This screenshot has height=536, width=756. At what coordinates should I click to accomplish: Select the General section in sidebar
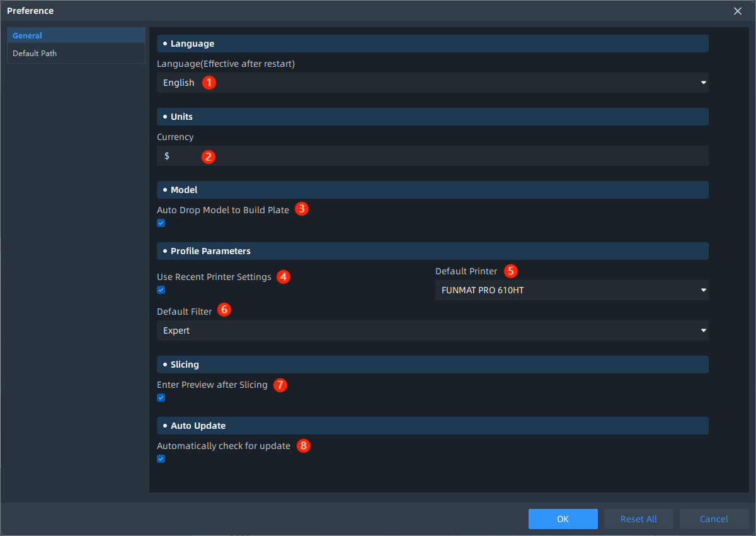(x=26, y=35)
